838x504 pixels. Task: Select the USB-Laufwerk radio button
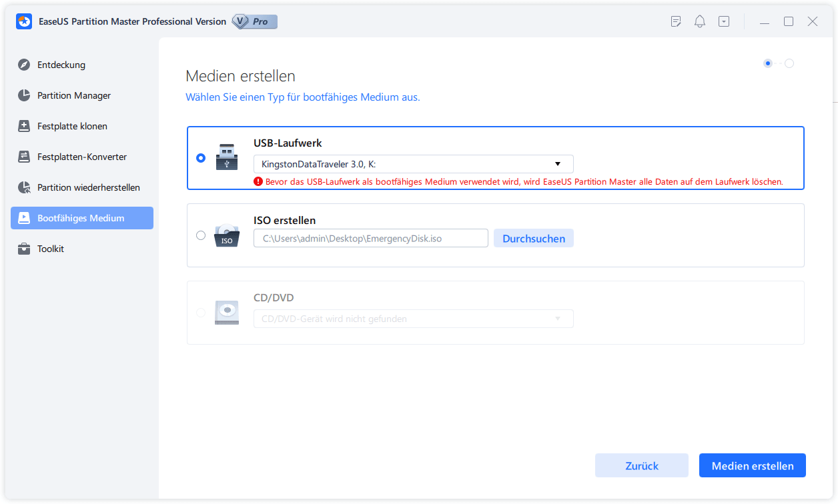pos(201,158)
